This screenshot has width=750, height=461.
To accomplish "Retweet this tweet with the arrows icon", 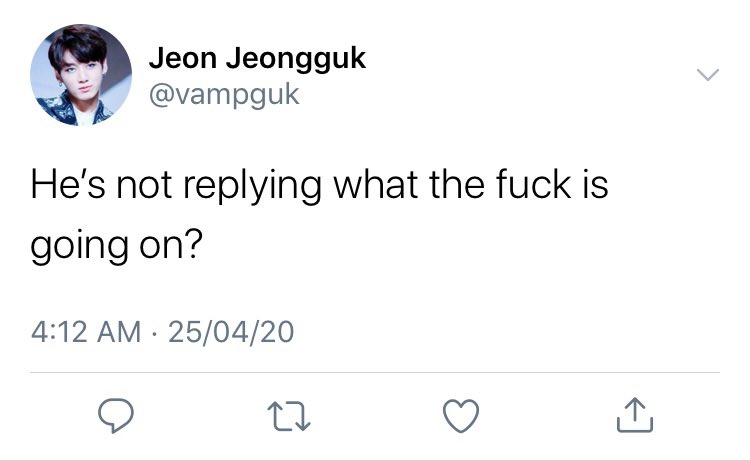I will [289, 416].
